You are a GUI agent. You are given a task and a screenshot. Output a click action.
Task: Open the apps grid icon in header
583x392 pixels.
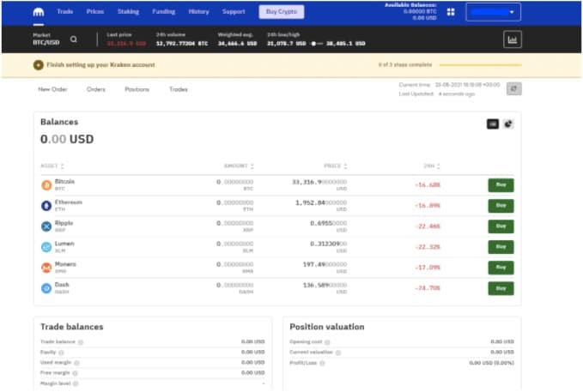(x=451, y=12)
